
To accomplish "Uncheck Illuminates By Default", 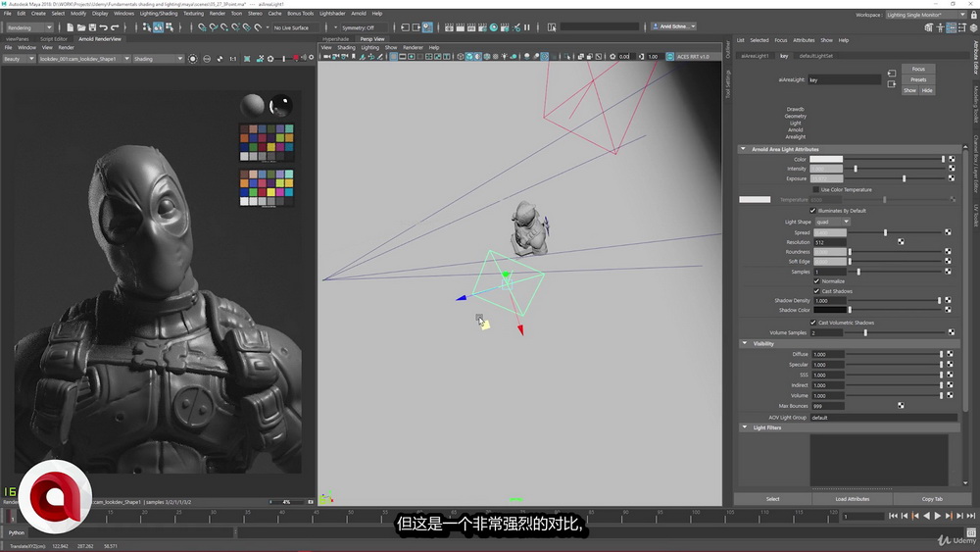I will coord(813,211).
